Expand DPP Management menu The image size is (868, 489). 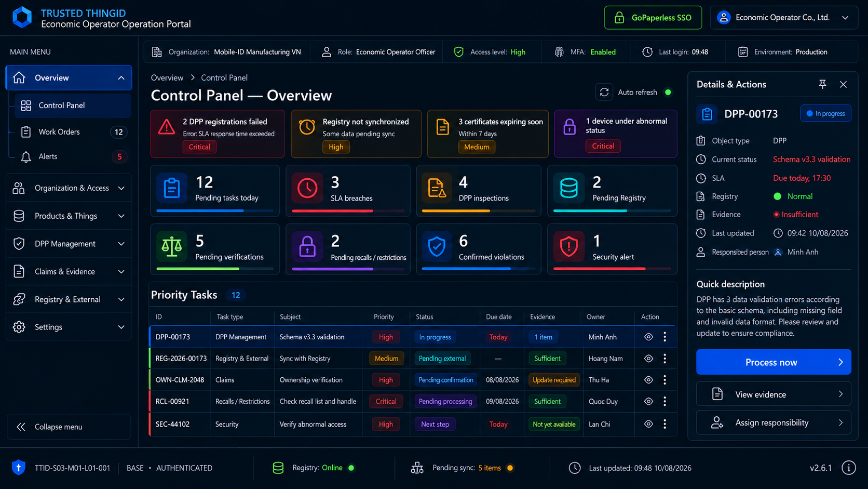(x=69, y=244)
